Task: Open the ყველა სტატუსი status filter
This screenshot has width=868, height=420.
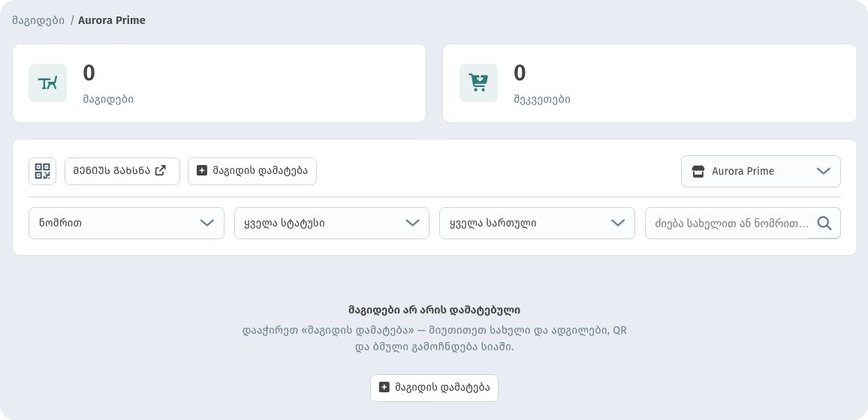Action: 332,223
